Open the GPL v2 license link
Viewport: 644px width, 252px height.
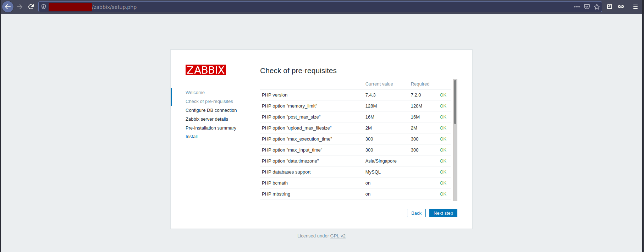point(338,236)
